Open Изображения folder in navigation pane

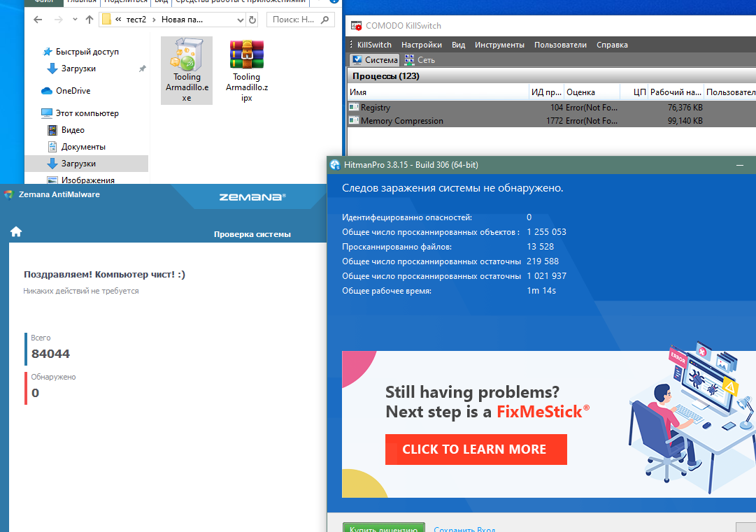coord(87,180)
